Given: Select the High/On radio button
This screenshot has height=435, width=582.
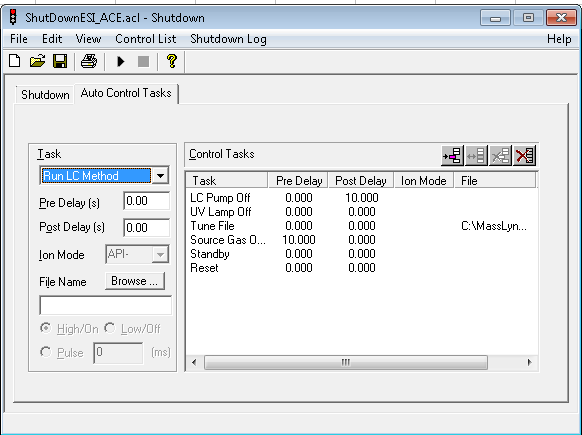Looking at the screenshot, I should 45,328.
